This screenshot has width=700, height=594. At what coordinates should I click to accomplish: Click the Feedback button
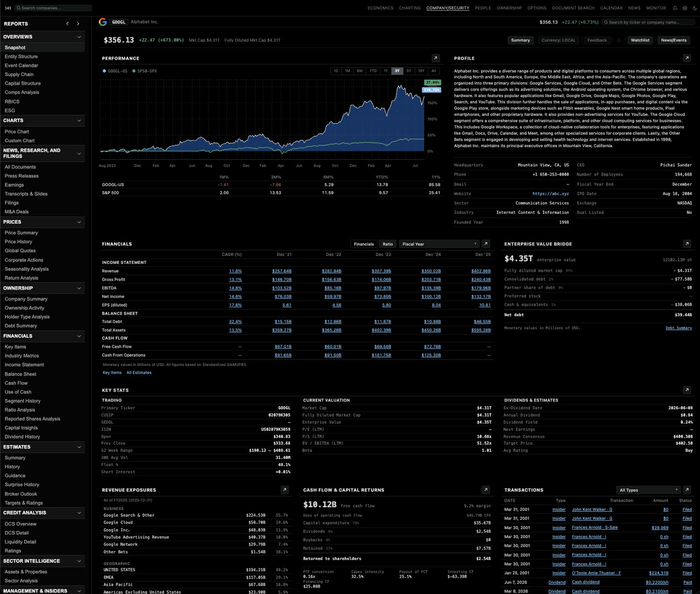[x=597, y=40]
